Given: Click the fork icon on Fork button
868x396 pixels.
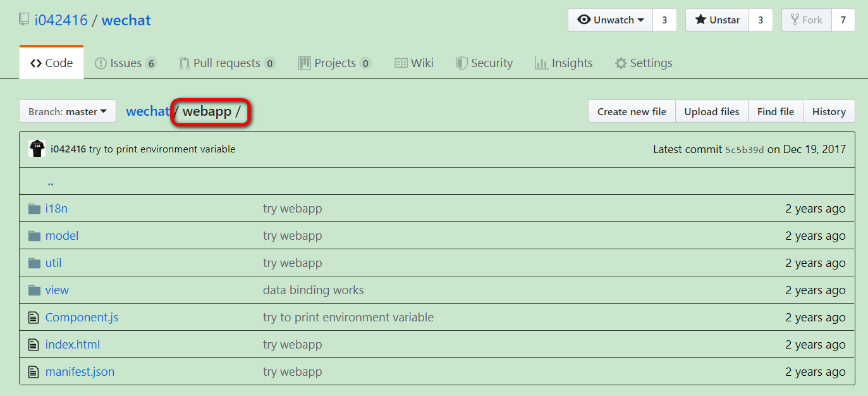Looking at the screenshot, I should (x=795, y=20).
